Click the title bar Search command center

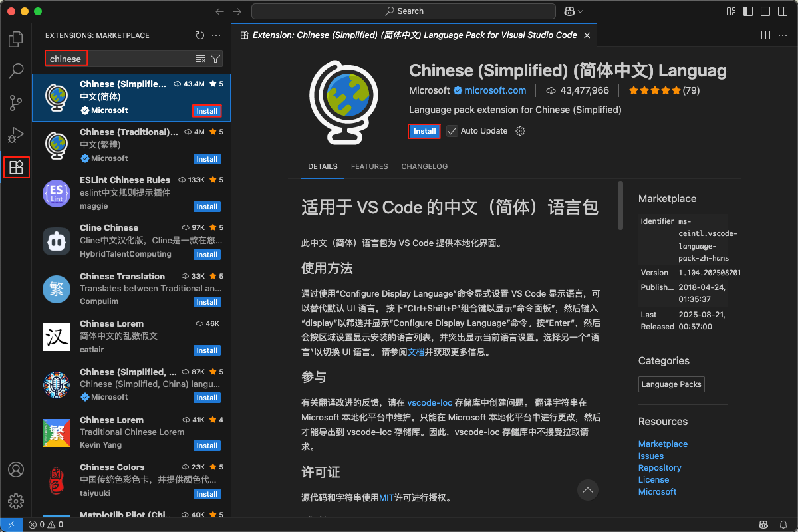[x=404, y=11]
